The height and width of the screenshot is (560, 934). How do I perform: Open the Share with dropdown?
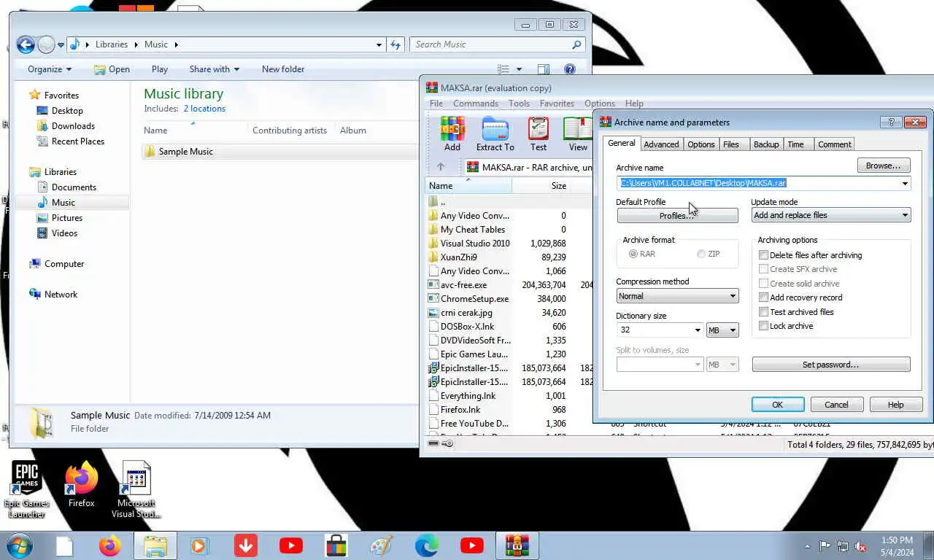click(214, 69)
